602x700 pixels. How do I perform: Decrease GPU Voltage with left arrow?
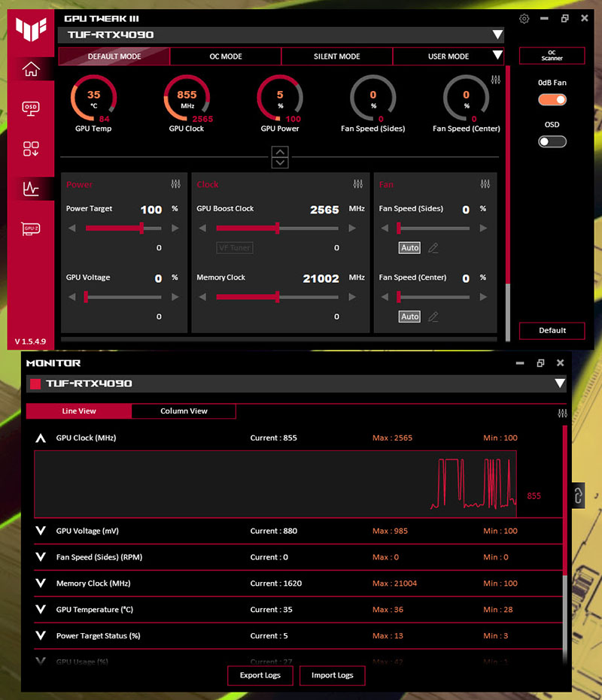[x=72, y=297]
